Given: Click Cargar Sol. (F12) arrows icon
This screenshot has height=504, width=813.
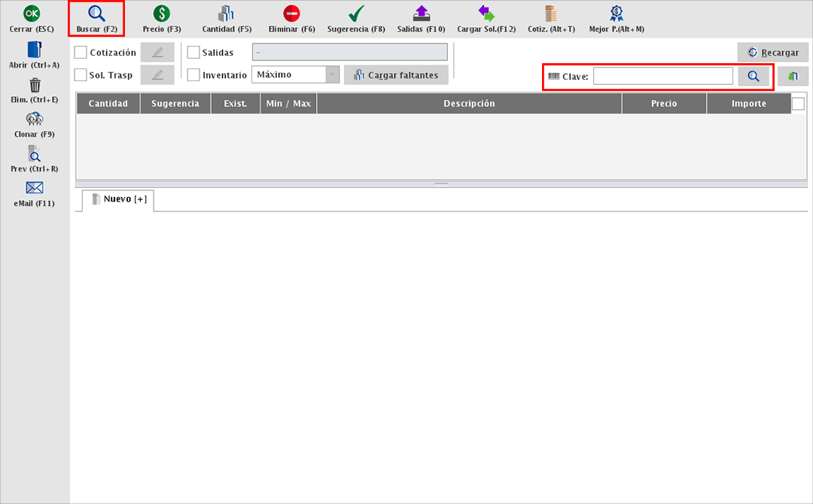Looking at the screenshot, I should click(x=486, y=14).
